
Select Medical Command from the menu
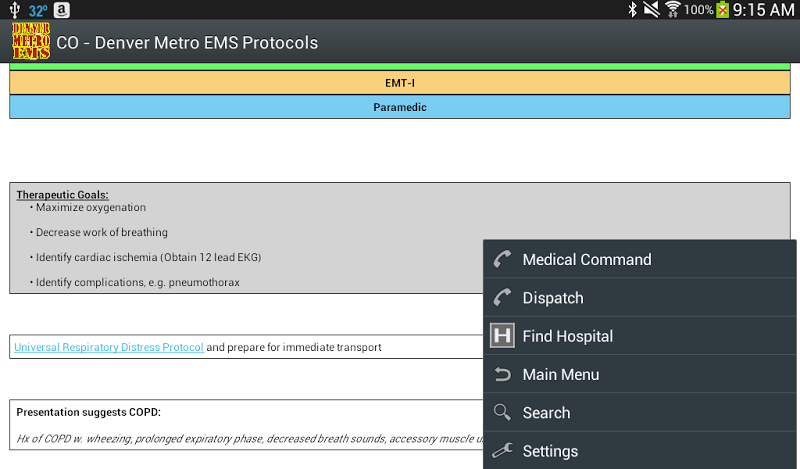586,259
